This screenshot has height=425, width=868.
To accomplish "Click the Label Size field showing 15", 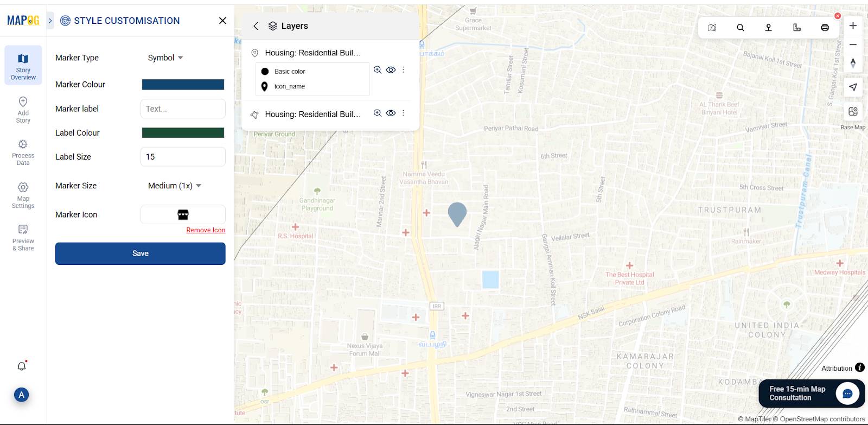I will click(x=183, y=156).
